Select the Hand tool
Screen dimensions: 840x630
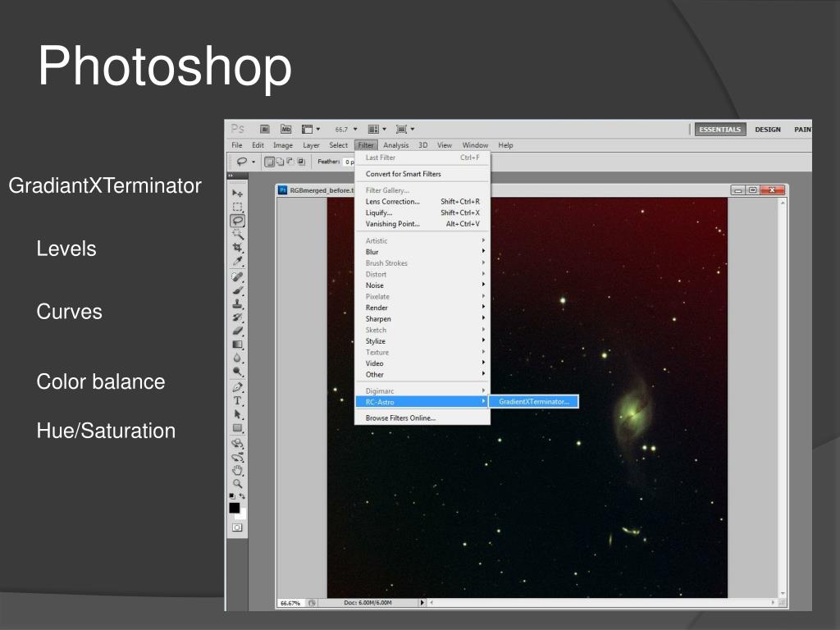[237, 470]
